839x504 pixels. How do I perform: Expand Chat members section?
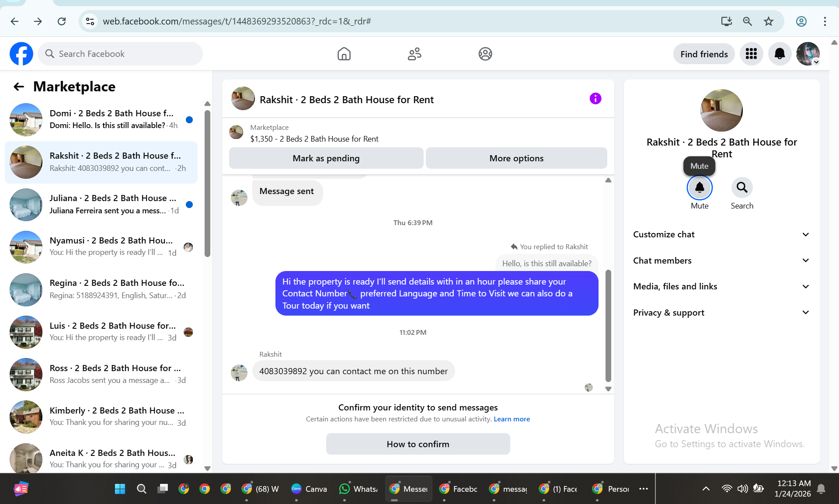click(721, 261)
